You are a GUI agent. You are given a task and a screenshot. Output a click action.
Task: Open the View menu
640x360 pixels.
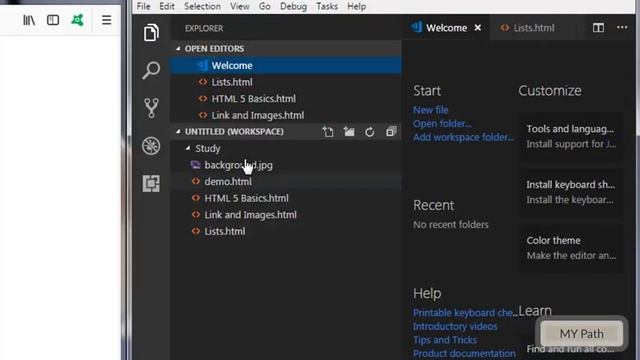point(240,7)
